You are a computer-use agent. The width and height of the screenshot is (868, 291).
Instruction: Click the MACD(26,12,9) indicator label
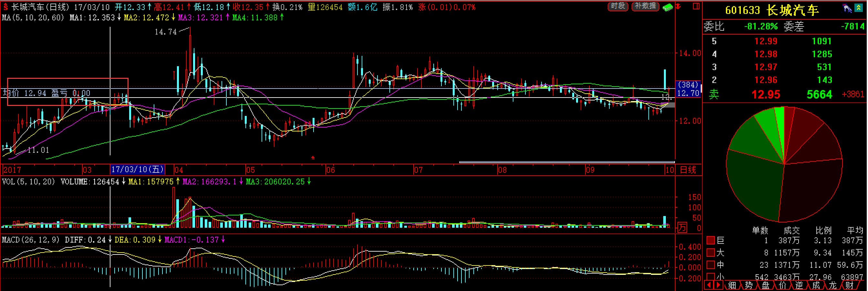point(31,240)
